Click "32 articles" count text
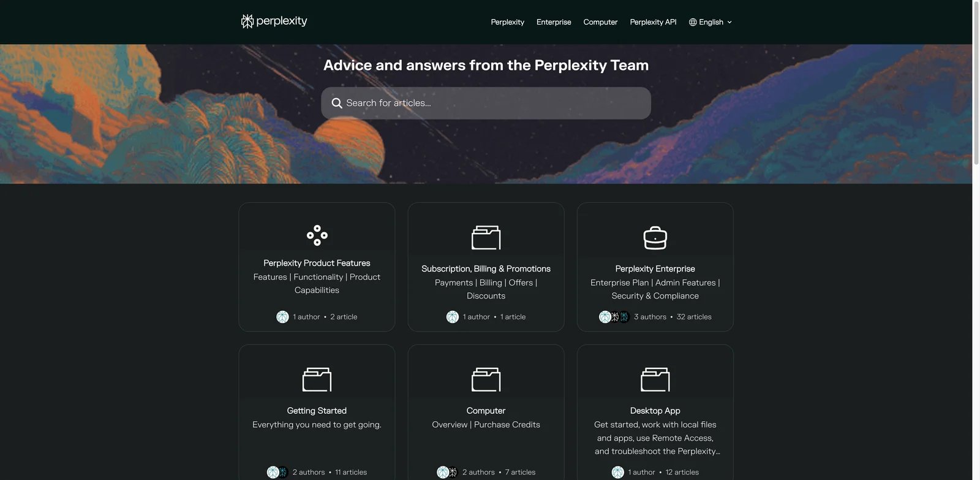Image resolution: width=980 pixels, height=480 pixels. click(694, 317)
